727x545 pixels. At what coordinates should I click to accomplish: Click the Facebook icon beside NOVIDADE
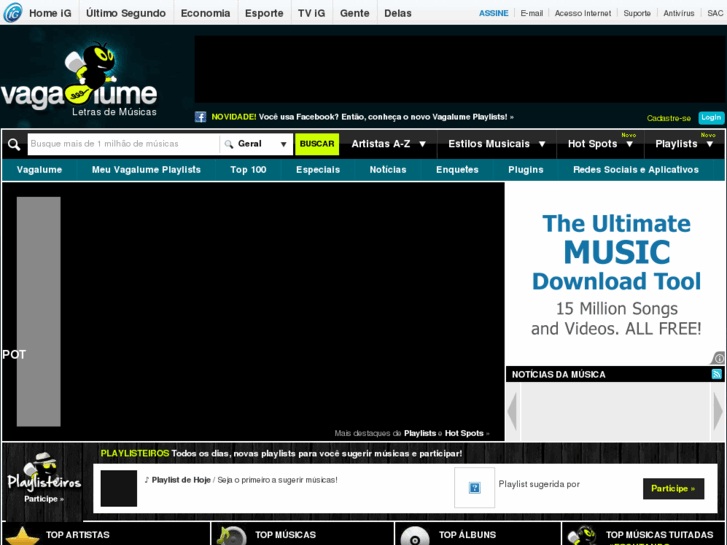tap(200, 117)
